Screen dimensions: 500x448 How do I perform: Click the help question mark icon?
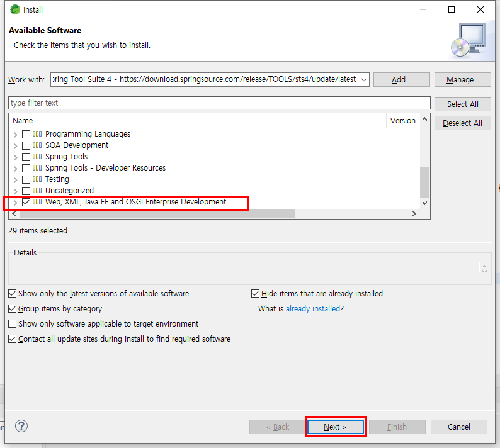21,426
